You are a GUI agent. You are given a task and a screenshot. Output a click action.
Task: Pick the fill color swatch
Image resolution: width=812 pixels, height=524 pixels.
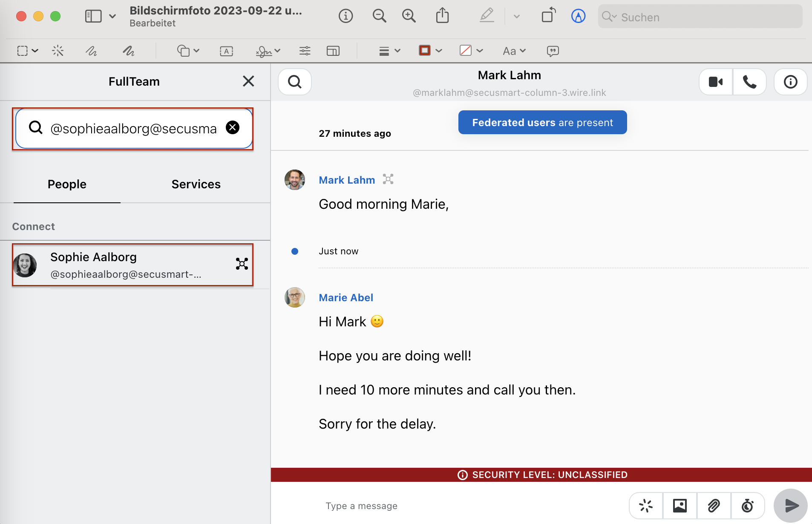[466, 50]
